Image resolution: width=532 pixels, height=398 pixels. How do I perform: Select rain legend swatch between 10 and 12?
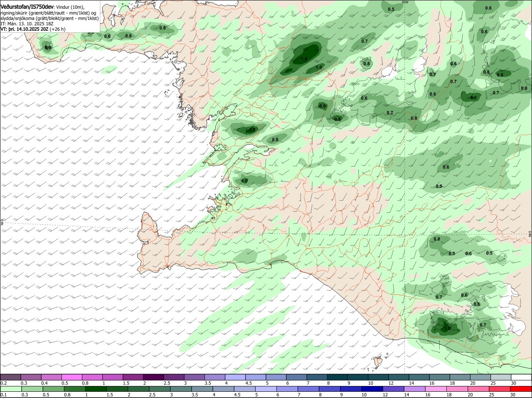pyautogui.click(x=372, y=389)
